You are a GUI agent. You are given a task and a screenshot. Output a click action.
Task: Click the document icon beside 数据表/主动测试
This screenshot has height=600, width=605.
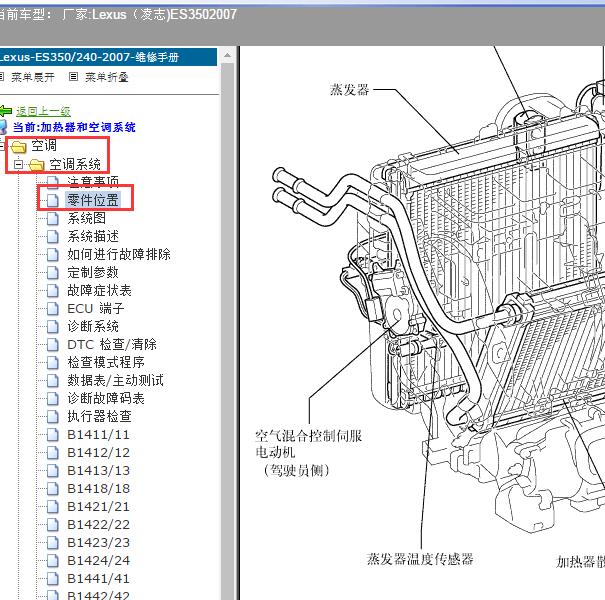(52, 380)
